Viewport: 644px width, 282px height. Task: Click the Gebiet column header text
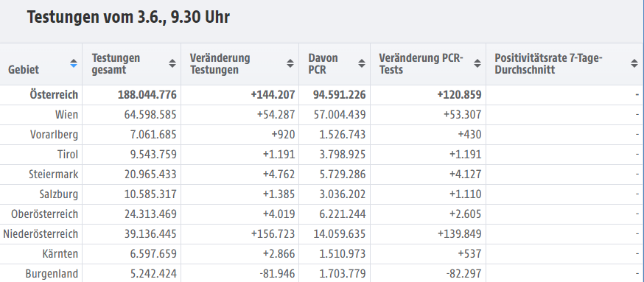[24, 69]
